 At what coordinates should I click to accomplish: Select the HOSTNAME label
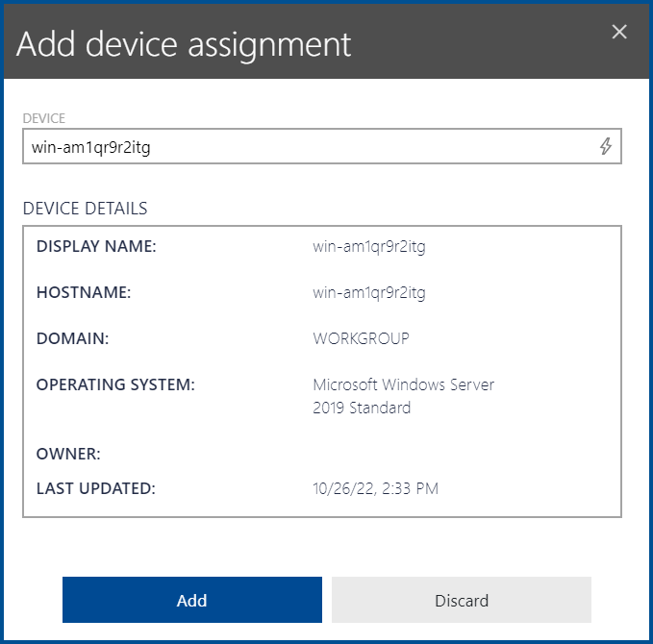pyautogui.click(x=83, y=293)
